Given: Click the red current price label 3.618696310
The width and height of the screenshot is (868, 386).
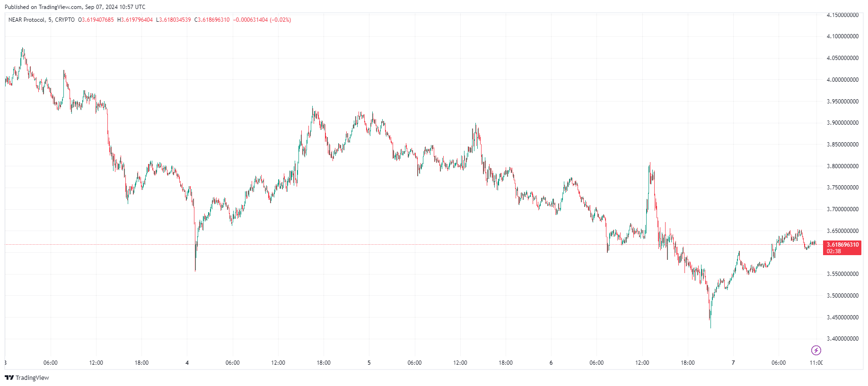Looking at the screenshot, I should pyautogui.click(x=842, y=245).
